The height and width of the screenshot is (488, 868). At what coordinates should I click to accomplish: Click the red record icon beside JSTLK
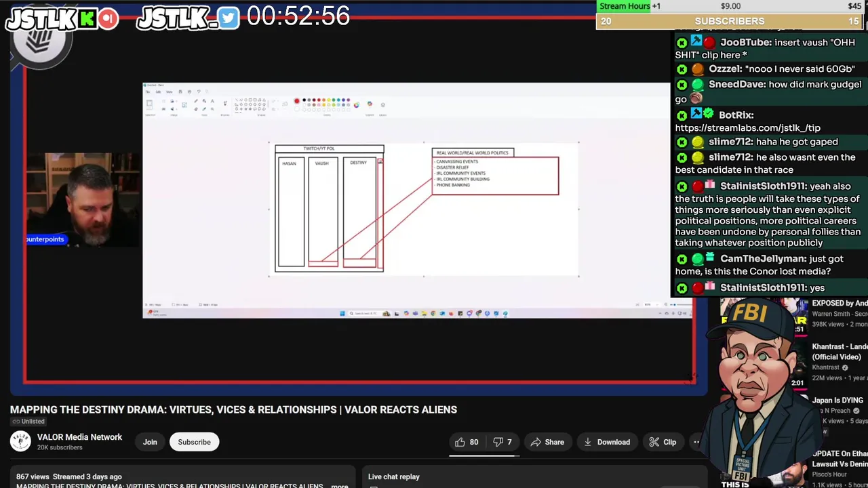[108, 18]
